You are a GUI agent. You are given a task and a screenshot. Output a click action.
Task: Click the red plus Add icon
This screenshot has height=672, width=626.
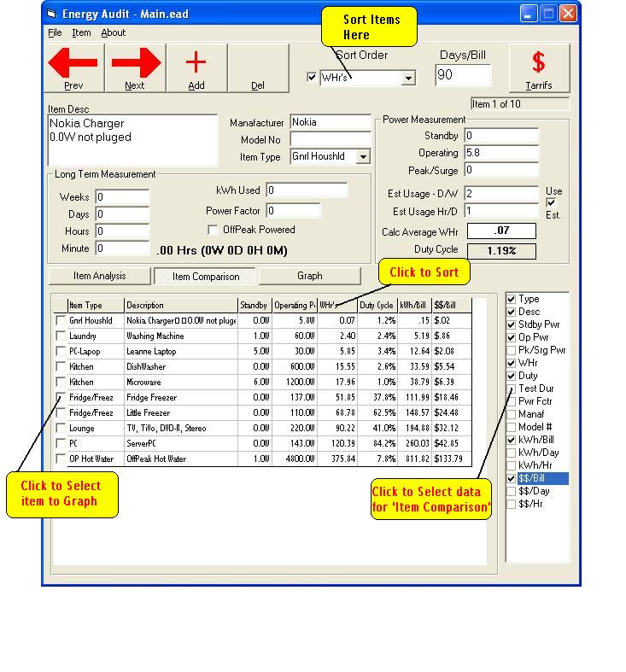[x=196, y=62]
